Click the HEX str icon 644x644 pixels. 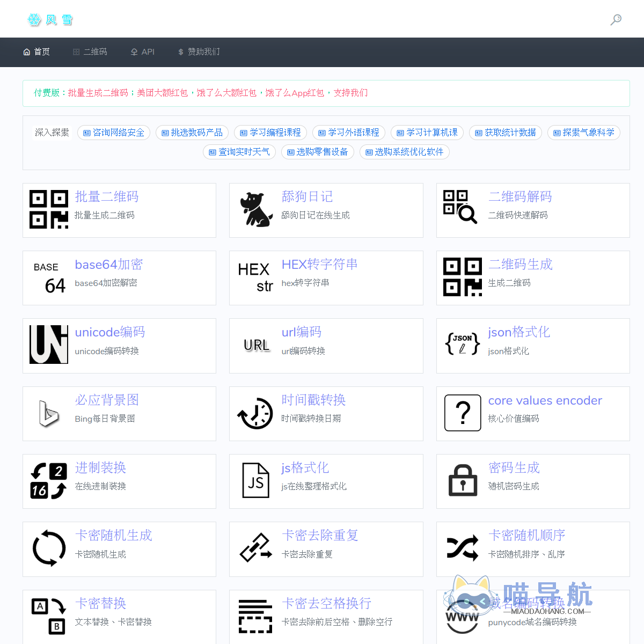pos(255,277)
